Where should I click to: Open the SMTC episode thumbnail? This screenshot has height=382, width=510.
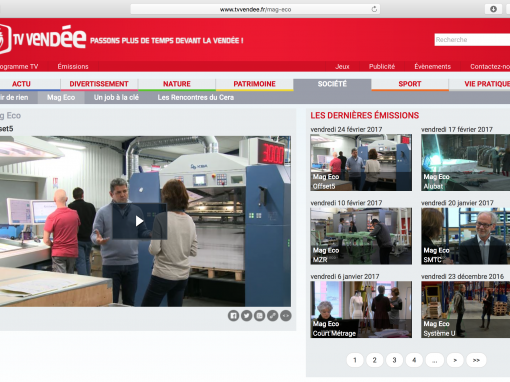click(x=466, y=236)
